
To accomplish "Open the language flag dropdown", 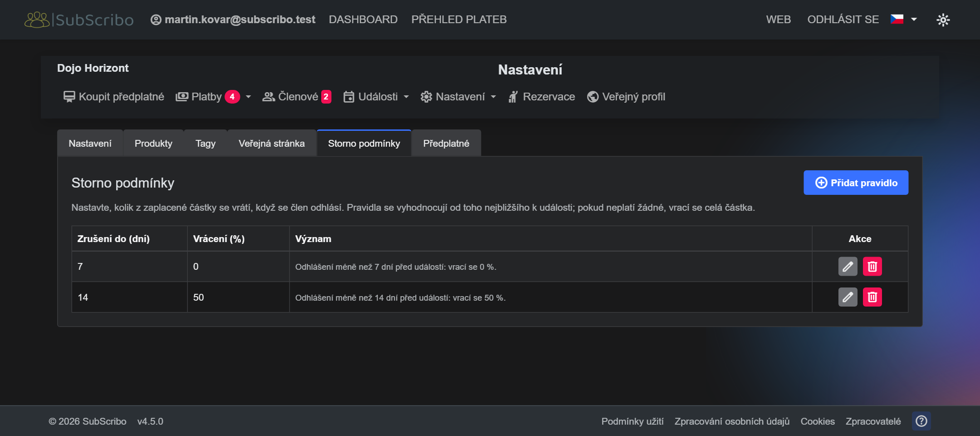I will (x=903, y=20).
